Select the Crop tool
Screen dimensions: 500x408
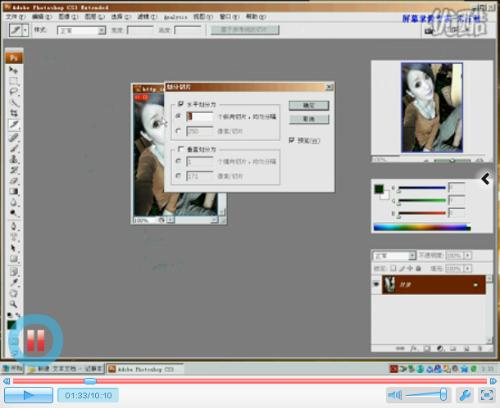(x=14, y=113)
